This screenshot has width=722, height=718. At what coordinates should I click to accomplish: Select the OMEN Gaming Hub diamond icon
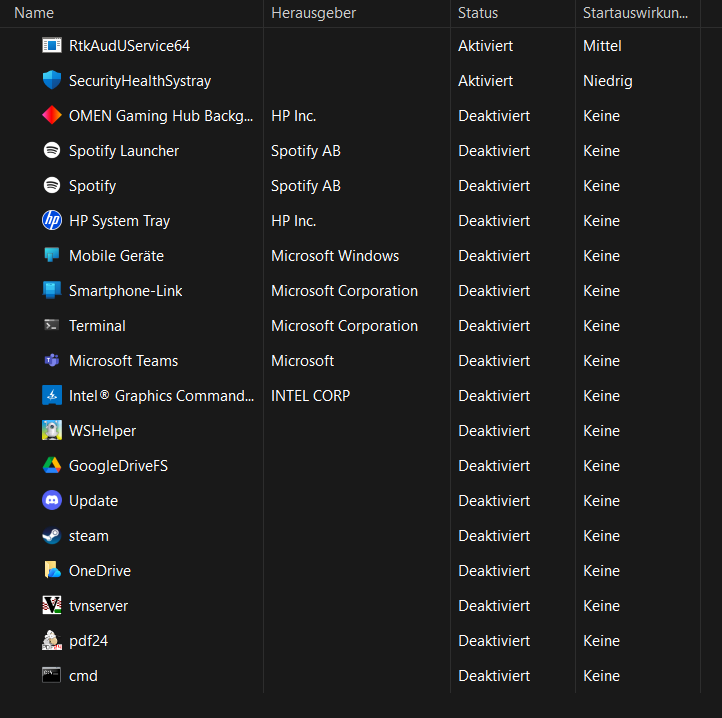pyautogui.click(x=52, y=115)
